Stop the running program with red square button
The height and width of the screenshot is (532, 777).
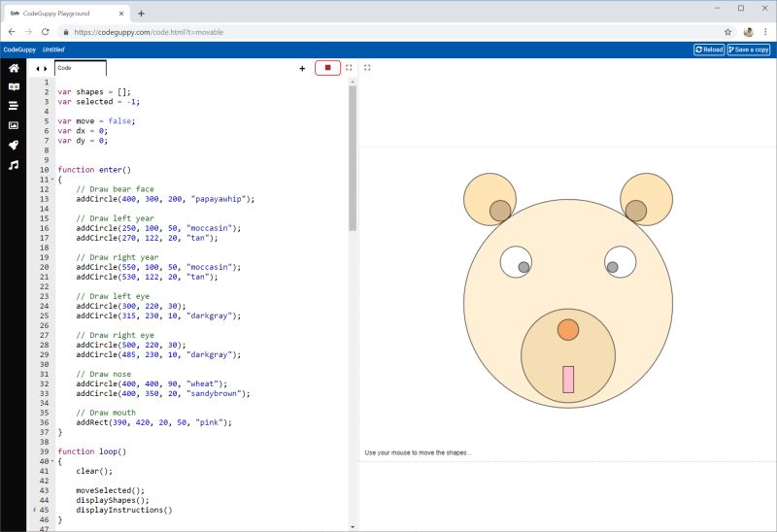coord(327,68)
